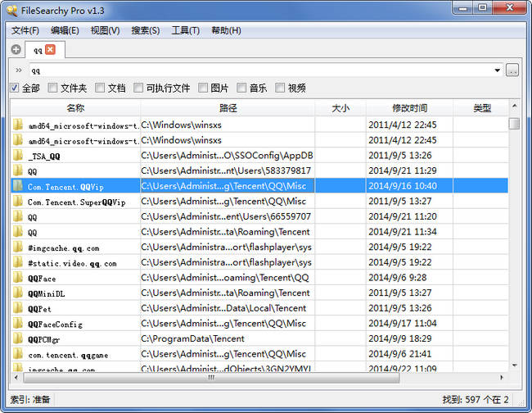Click the scroll-up arrow of results list
This screenshot has width=532, height=413.
click(514, 106)
